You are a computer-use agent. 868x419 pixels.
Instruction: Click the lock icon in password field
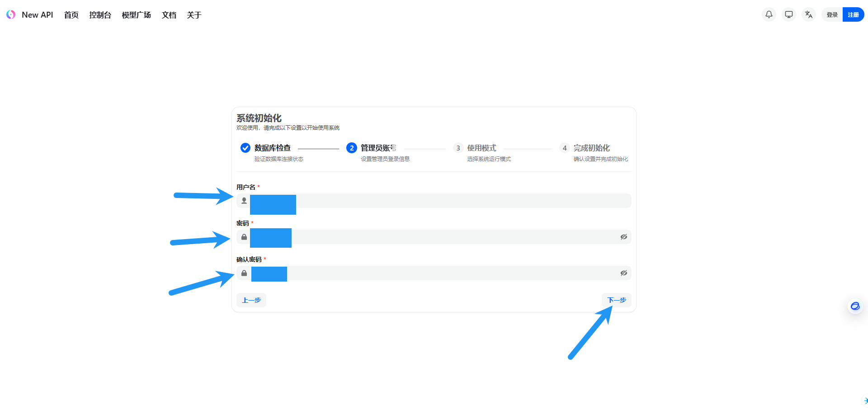(x=244, y=237)
